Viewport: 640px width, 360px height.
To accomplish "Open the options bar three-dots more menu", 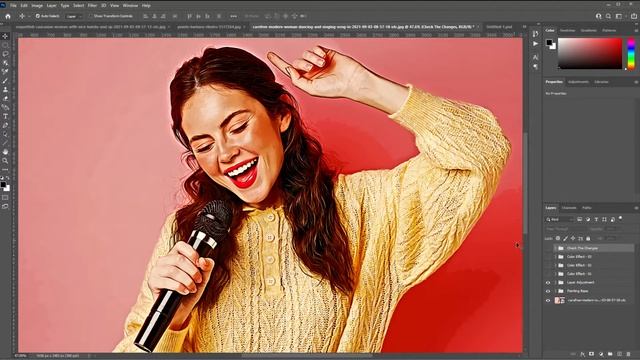I will pos(233,16).
